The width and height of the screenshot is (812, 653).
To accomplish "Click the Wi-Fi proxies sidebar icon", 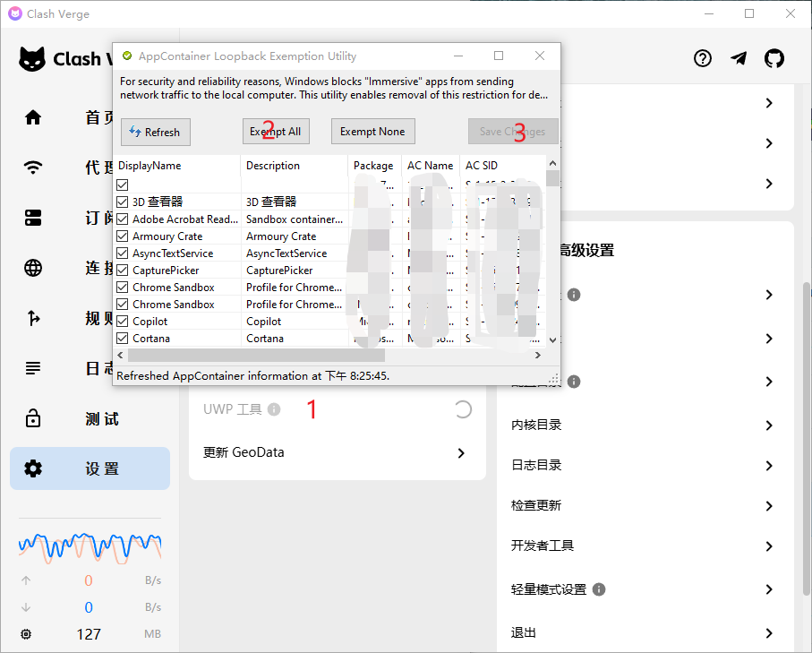I will [x=33, y=167].
